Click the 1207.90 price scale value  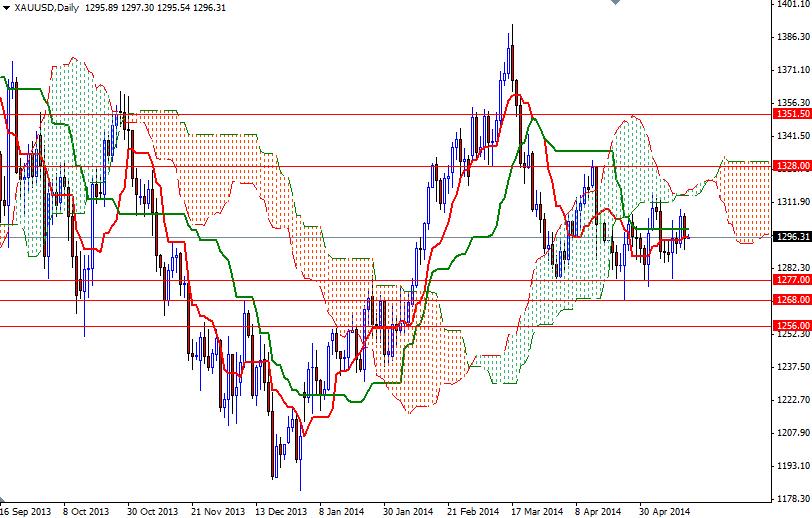coord(794,433)
